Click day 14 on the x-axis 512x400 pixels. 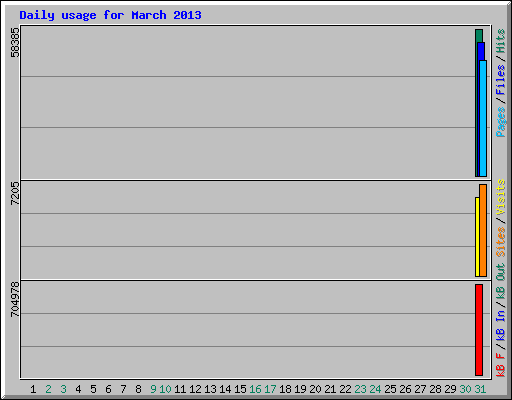225,389
